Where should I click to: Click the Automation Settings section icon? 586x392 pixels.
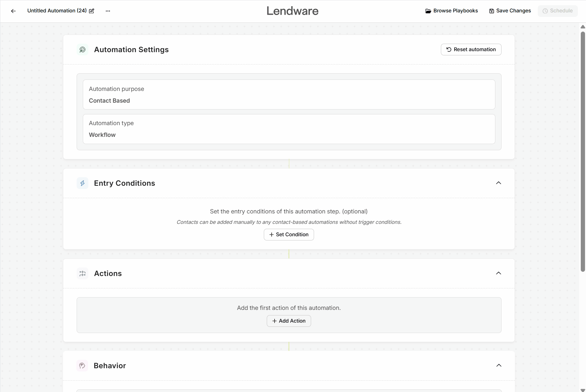pyautogui.click(x=83, y=50)
